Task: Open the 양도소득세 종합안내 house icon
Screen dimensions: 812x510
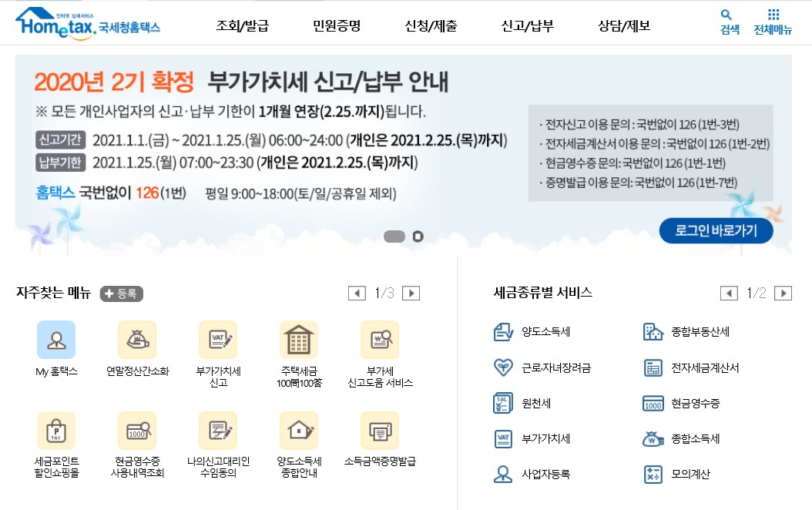Action: click(299, 430)
